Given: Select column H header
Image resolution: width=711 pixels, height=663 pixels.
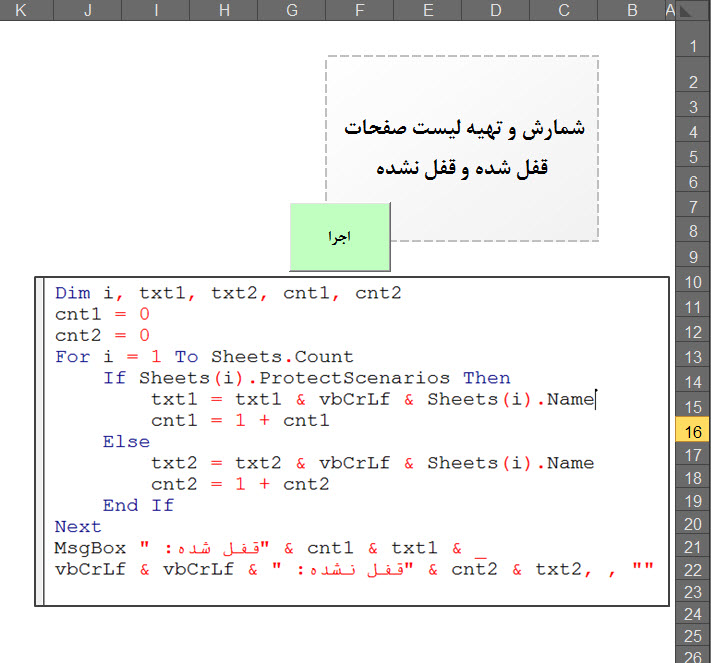Looking at the screenshot, I should pos(223,10).
